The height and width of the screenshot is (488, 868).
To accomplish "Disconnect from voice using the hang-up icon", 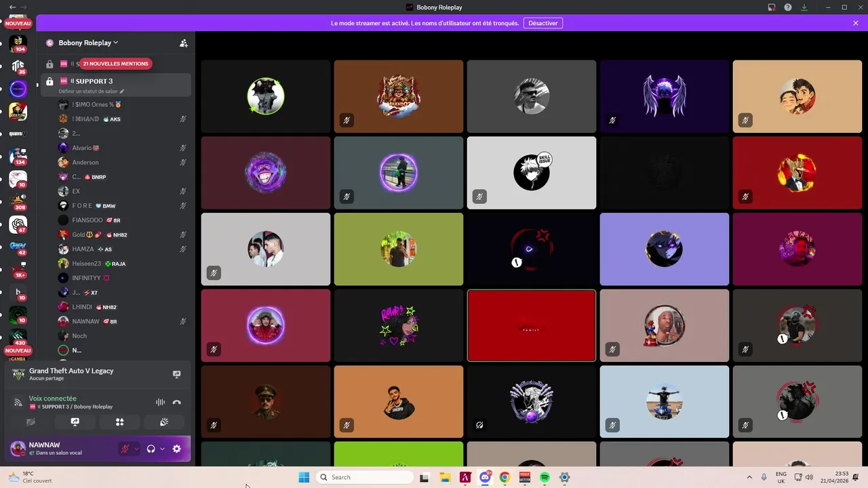I will [177, 402].
